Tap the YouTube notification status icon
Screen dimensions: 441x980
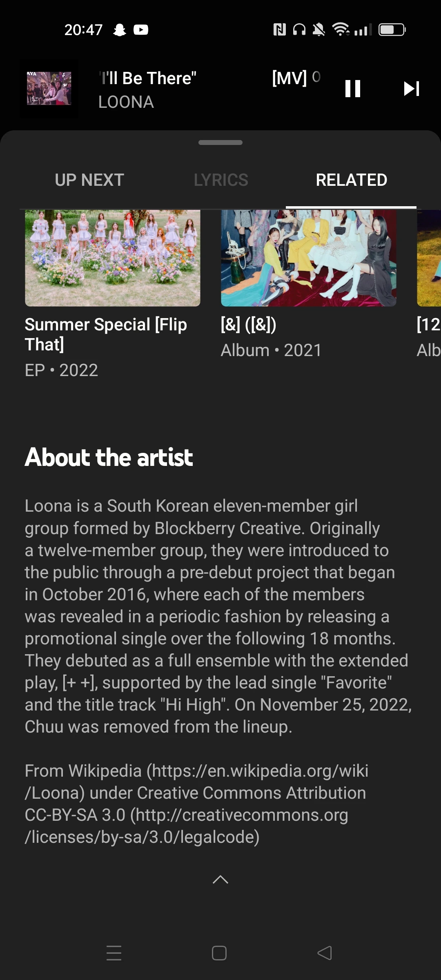(x=141, y=30)
